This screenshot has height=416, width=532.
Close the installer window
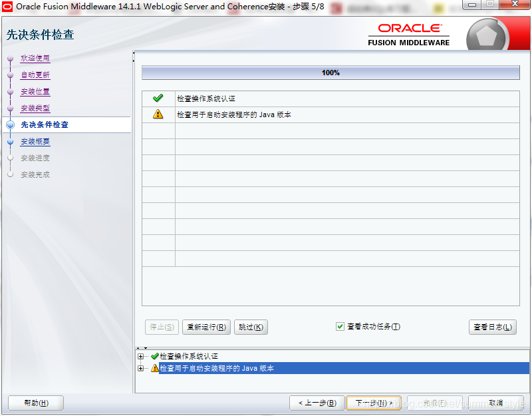pos(515,5)
